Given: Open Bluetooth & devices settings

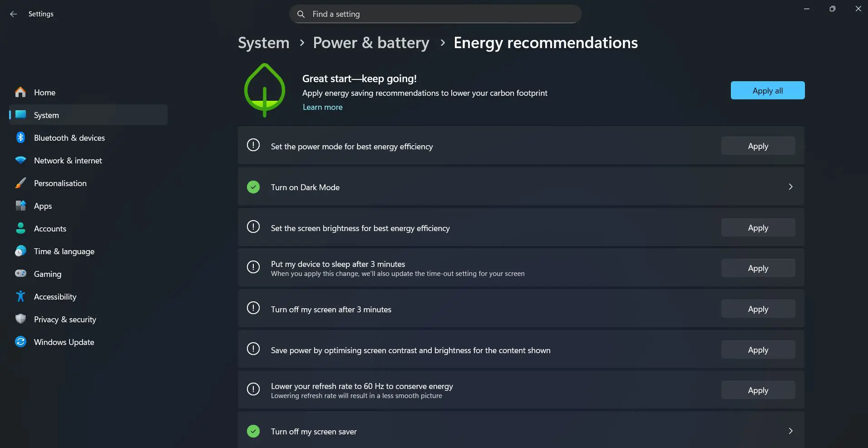Looking at the screenshot, I should (21, 138).
